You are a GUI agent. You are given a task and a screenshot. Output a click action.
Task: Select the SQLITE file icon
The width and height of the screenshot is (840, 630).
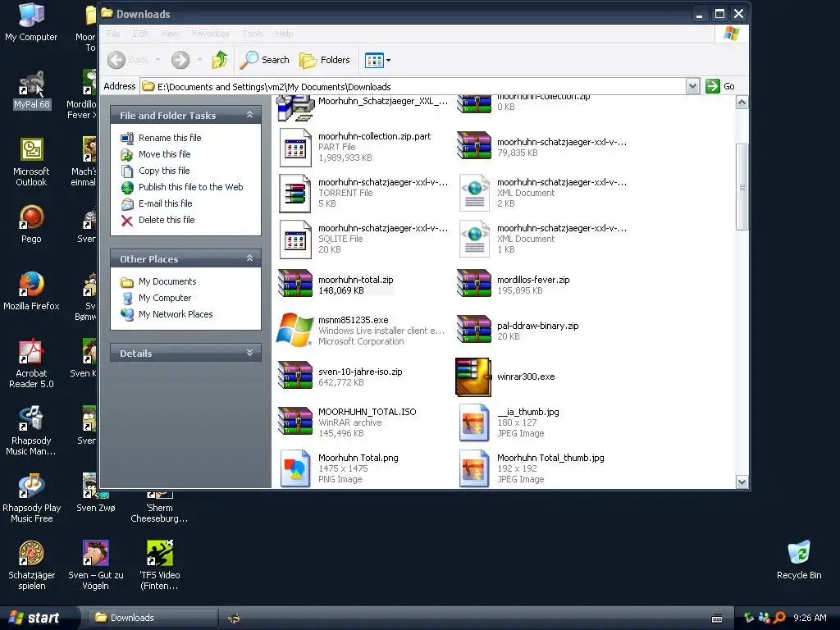[x=295, y=240]
